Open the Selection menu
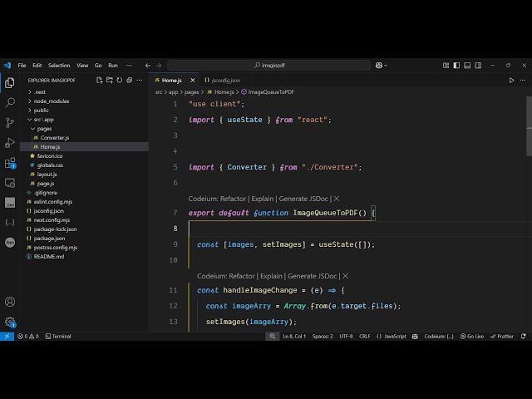This screenshot has height=399, width=532. tap(59, 66)
